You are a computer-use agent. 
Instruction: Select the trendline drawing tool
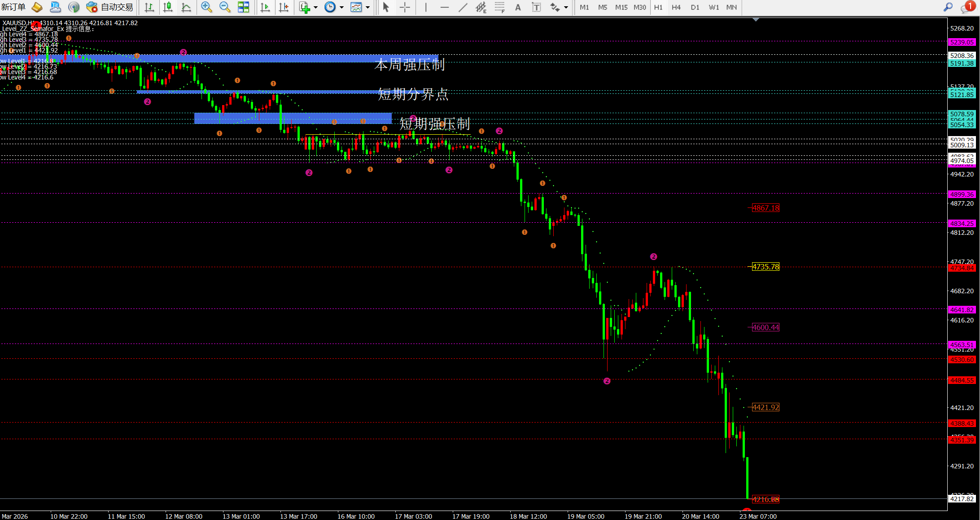point(463,7)
